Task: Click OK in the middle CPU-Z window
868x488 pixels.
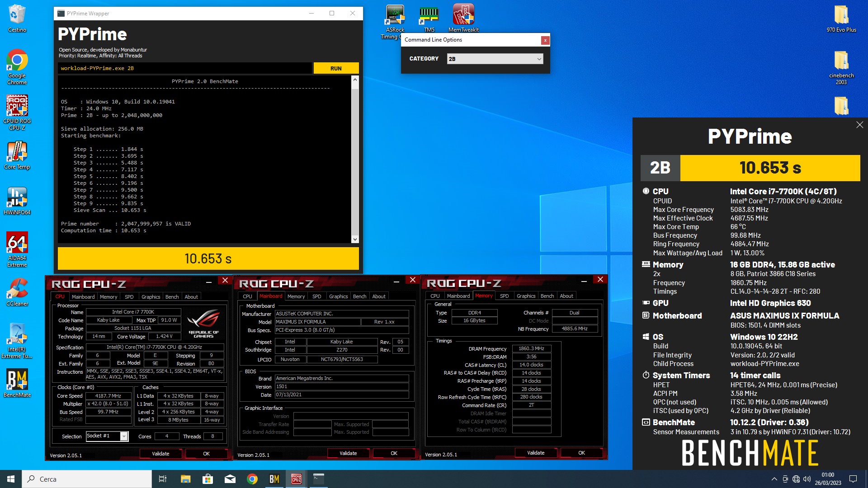Action: tap(394, 453)
